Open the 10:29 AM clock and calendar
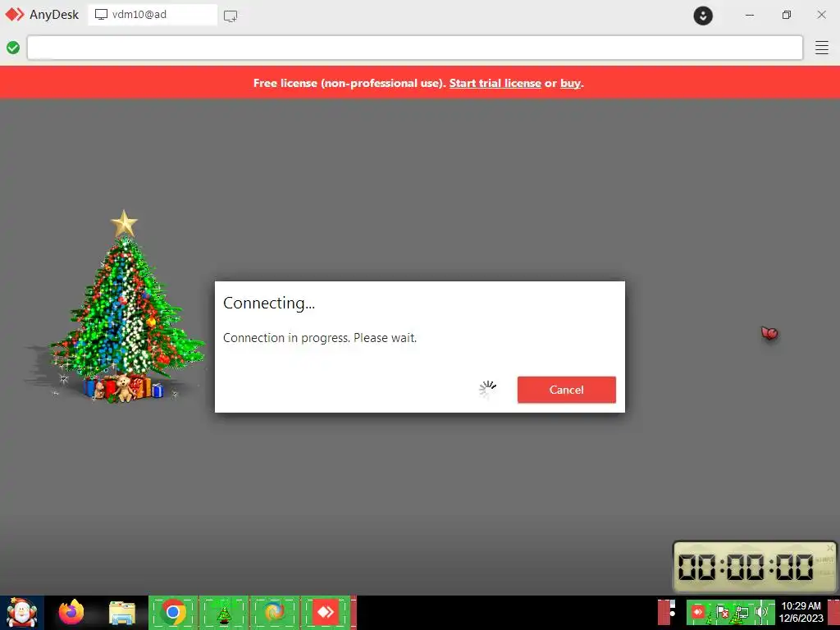Viewport: 840px width, 630px height. [x=801, y=612]
